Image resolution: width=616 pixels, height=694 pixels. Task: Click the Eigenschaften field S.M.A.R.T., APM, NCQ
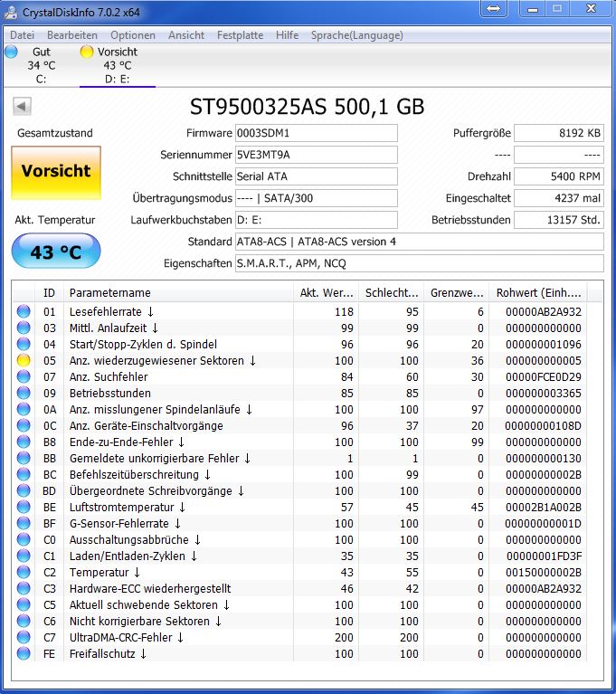pos(420,263)
